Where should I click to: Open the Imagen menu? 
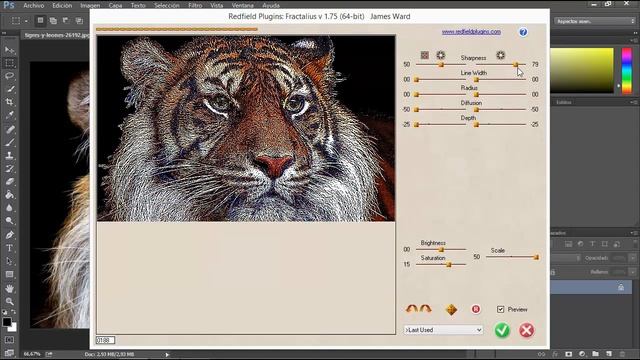(90, 5)
